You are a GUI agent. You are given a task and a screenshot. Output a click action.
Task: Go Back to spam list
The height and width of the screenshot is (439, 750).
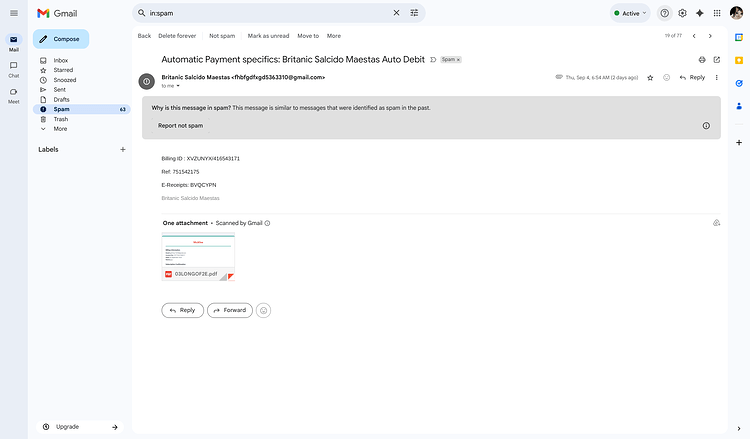coord(144,36)
